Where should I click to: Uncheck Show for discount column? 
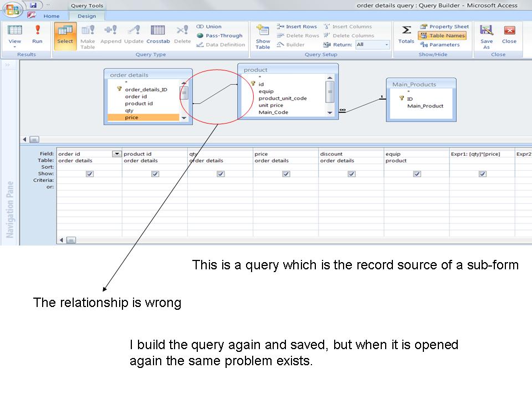[351, 173]
